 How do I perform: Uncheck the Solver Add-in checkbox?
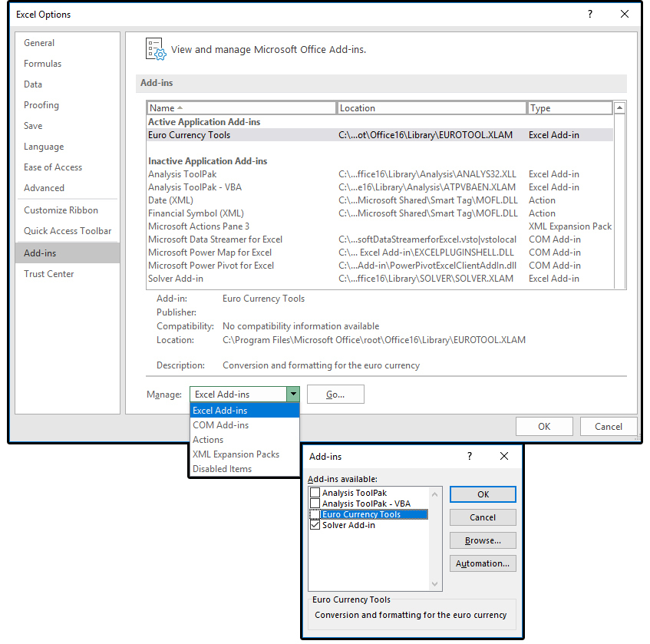(315, 526)
